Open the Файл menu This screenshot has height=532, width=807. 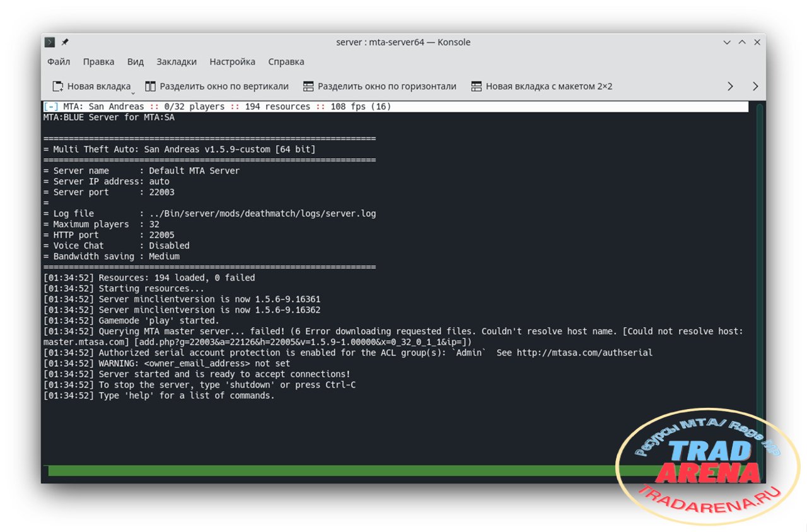point(59,62)
